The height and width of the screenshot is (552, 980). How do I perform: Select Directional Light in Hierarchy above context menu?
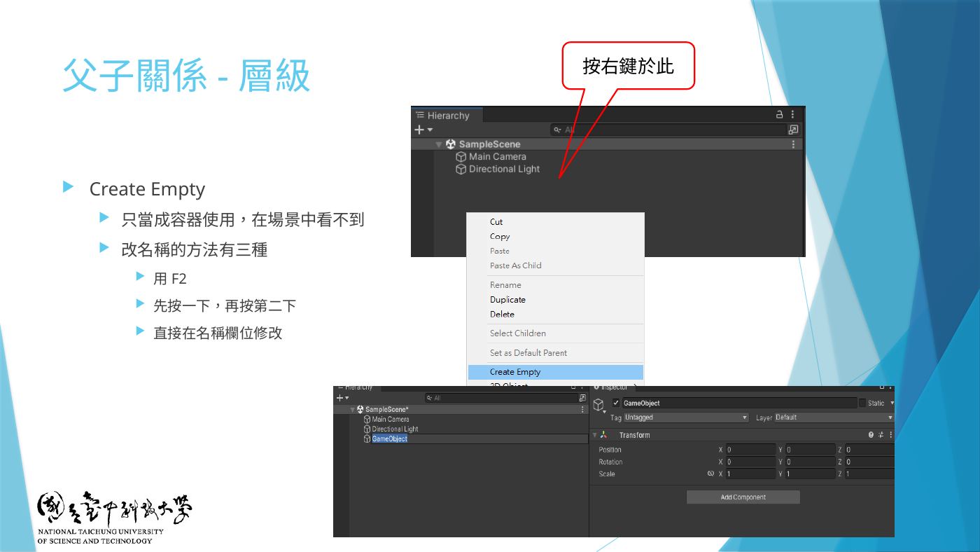504,170
